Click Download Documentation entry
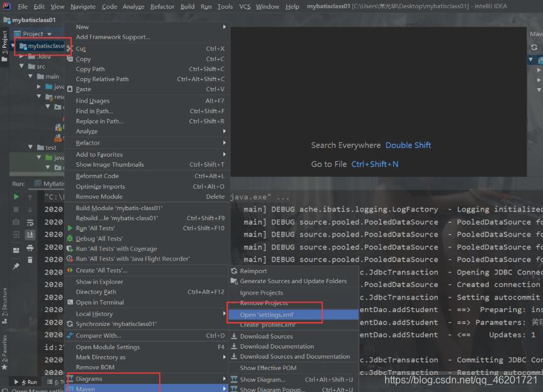543x392 pixels. click(x=293, y=347)
